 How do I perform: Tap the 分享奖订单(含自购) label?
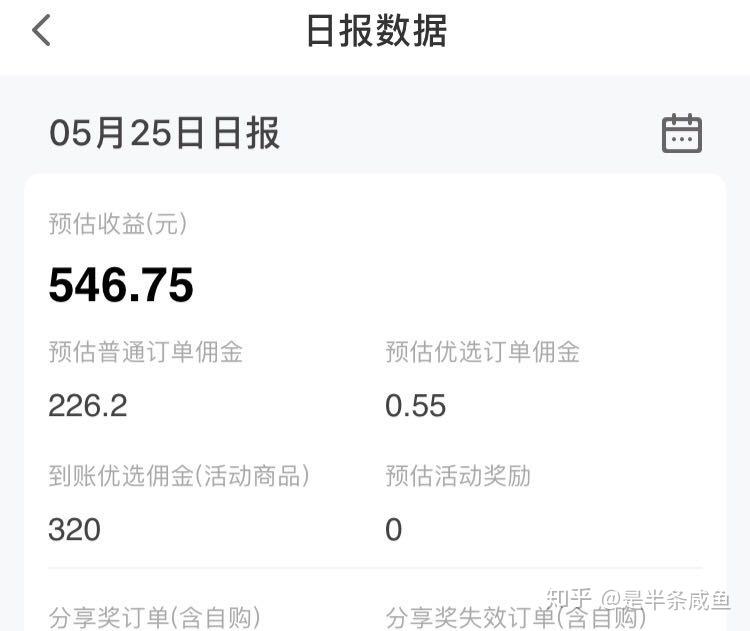click(154, 617)
